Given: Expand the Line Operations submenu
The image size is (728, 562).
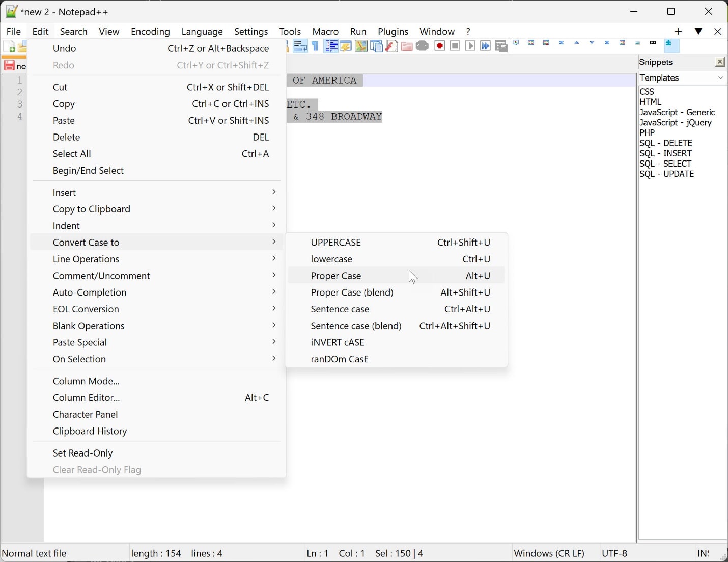Looking at the screenshot, I should 86,259.
